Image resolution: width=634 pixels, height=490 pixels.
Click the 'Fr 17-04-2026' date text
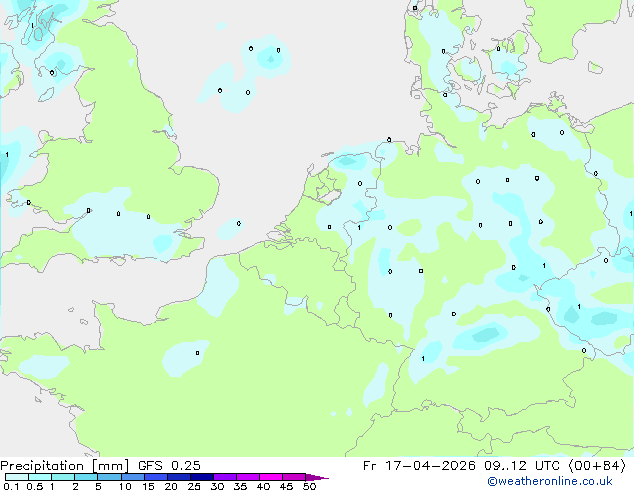click(x=419, y=466)
